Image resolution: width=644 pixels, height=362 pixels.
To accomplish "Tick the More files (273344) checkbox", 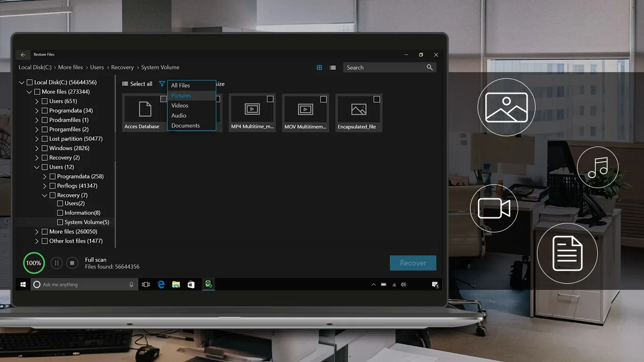I will pos(37,92).
